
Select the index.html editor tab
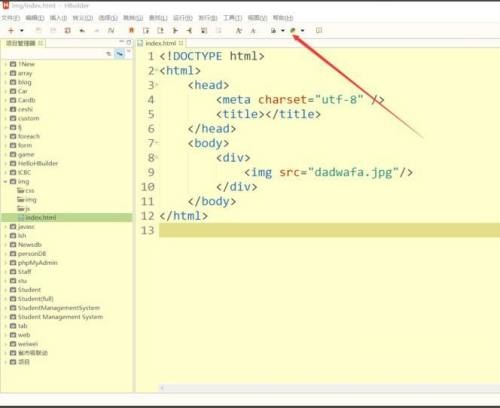point(160,43)
